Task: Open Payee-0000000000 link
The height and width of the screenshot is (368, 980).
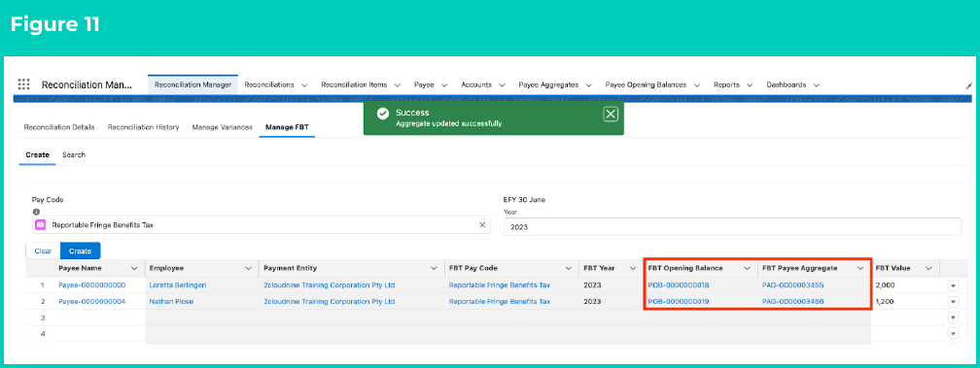Action: point(91,285)
